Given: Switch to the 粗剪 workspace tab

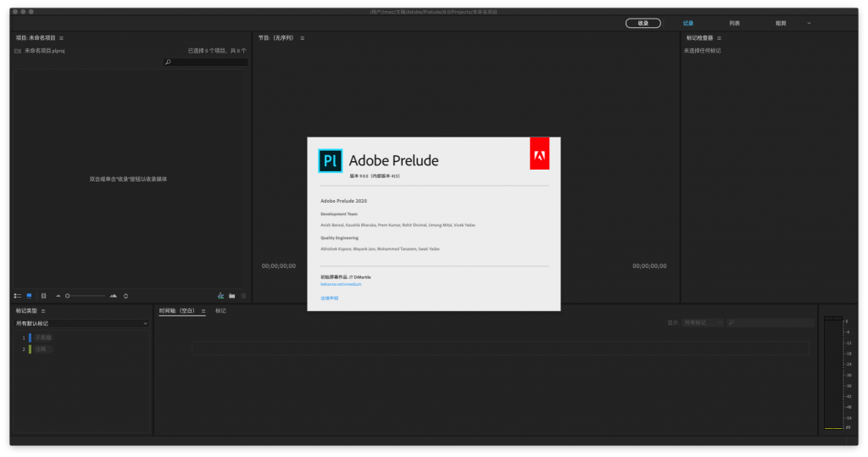Looking at the screenshot, I should coord(781,23).
